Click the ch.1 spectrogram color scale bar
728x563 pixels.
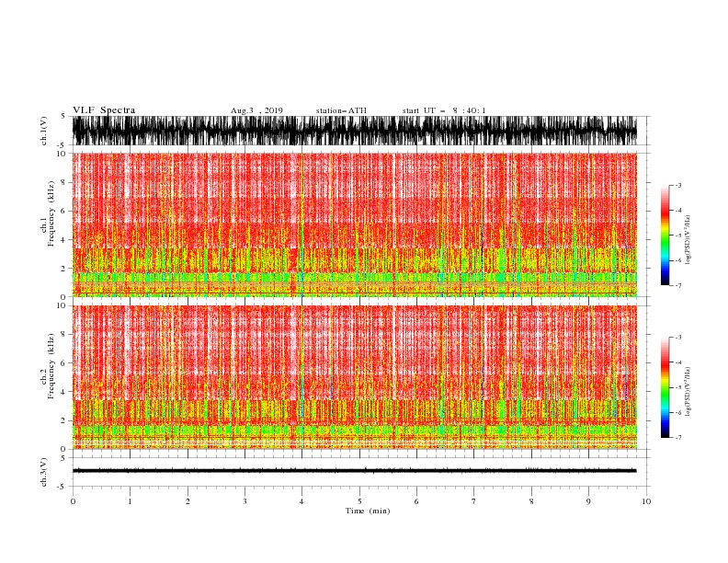665,236
